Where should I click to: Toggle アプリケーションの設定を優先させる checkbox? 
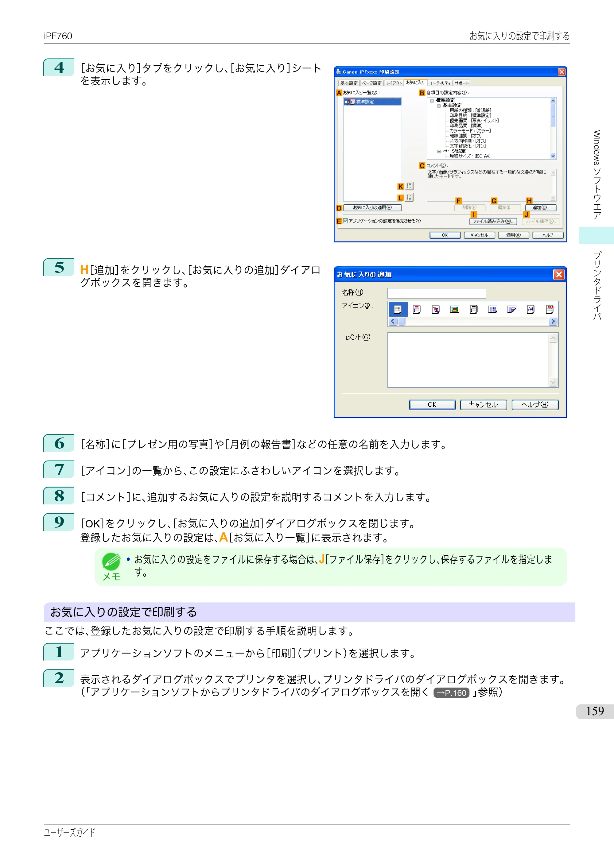tap(345, 221)
